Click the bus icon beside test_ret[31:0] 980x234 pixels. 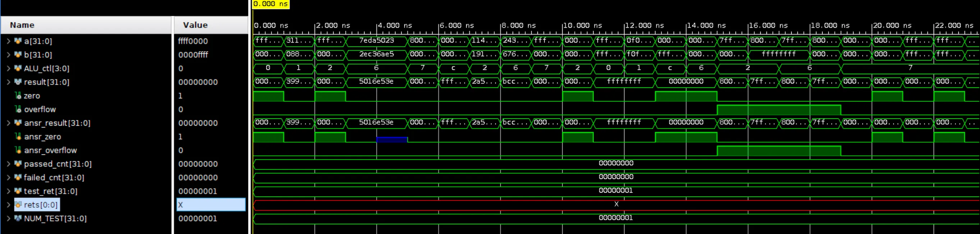tap(18, 191)
